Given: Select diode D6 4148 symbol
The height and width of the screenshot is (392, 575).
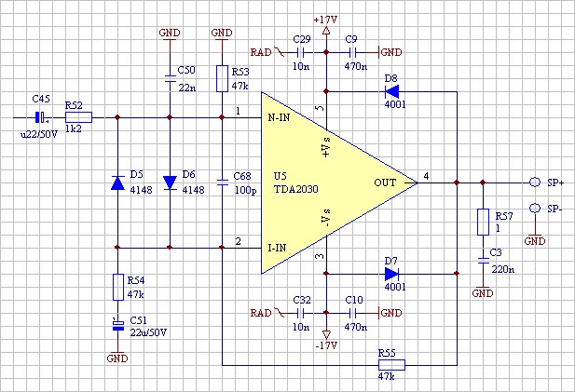Looking at the screenshot, I should pos(170,182).
